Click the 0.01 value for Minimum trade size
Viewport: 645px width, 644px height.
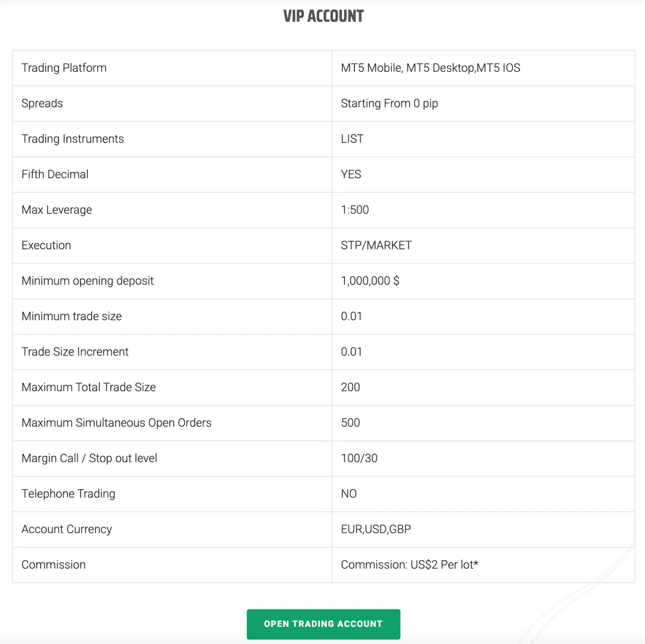point(351,316)
